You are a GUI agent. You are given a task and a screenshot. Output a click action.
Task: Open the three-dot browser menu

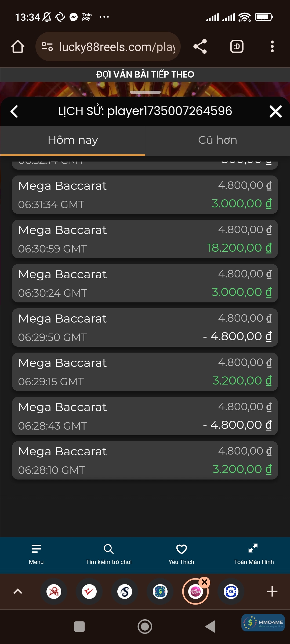pyautogui.click(x=272, y=47)
